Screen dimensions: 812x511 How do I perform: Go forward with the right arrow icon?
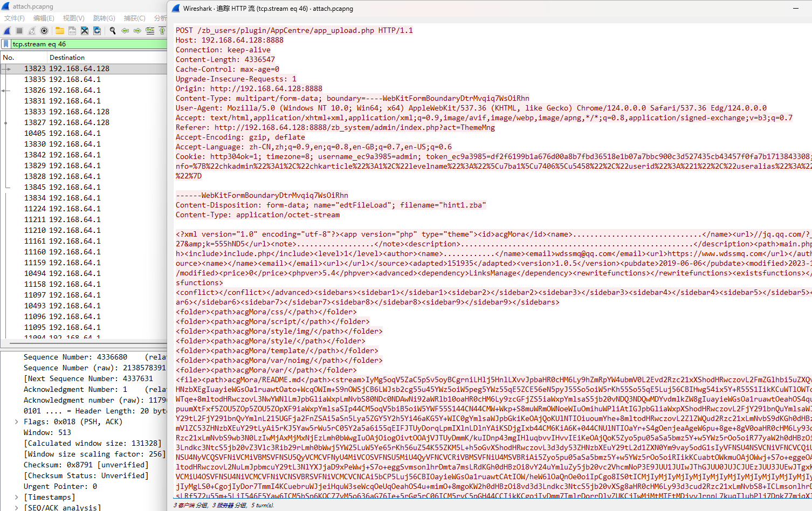click(x=137, y=31)
